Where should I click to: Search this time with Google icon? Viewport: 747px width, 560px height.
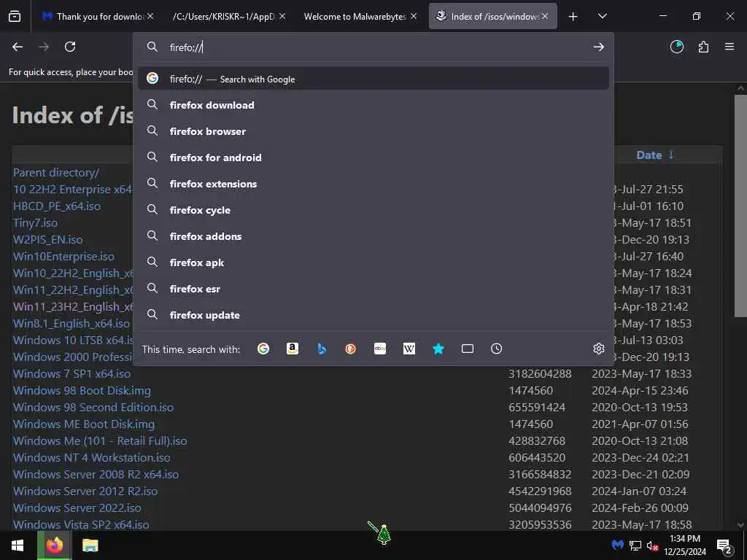(263, 349)
